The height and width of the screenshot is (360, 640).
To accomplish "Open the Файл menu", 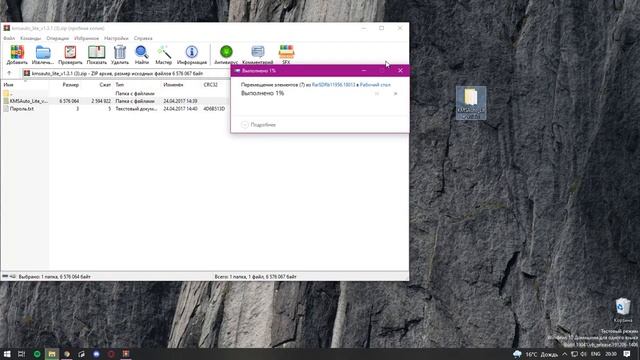I will [9, 38].
